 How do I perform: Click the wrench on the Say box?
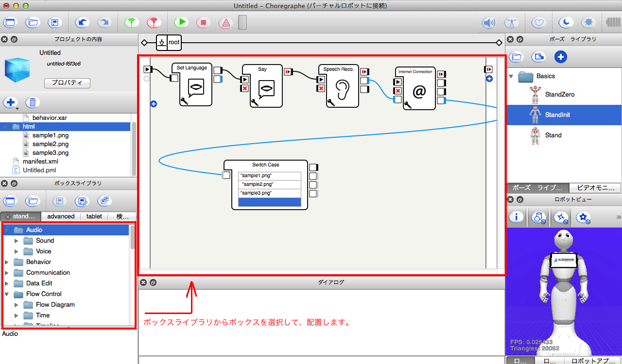[x=255, y=102]
